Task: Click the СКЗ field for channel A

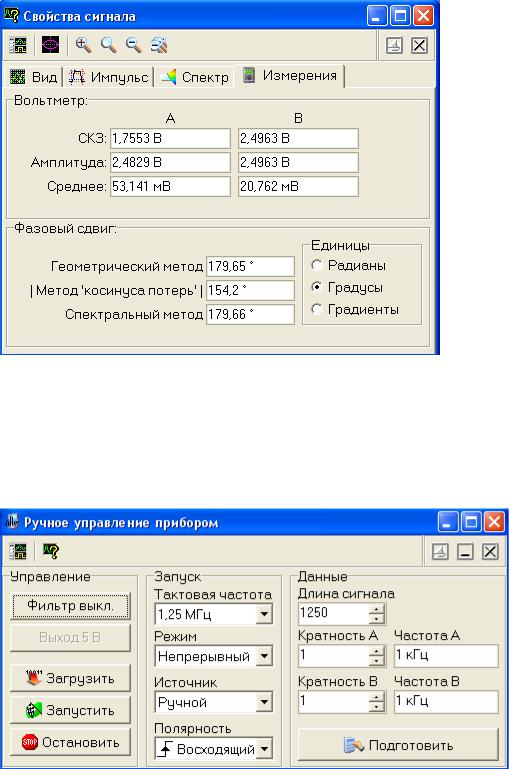Action: 170,139
